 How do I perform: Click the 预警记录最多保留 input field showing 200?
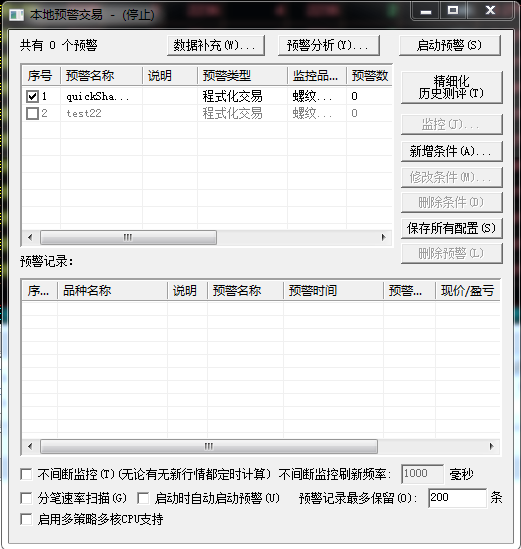[457, 498]
